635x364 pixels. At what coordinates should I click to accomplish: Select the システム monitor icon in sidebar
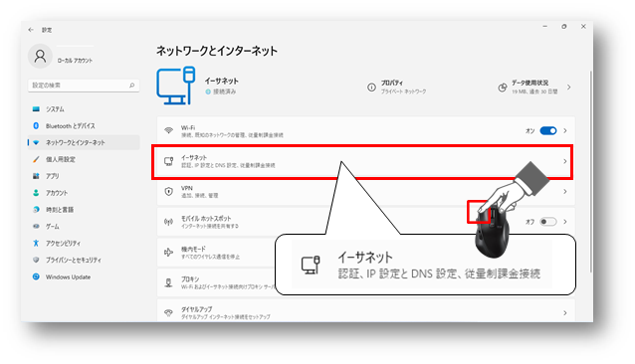click(x=36, y=109)
